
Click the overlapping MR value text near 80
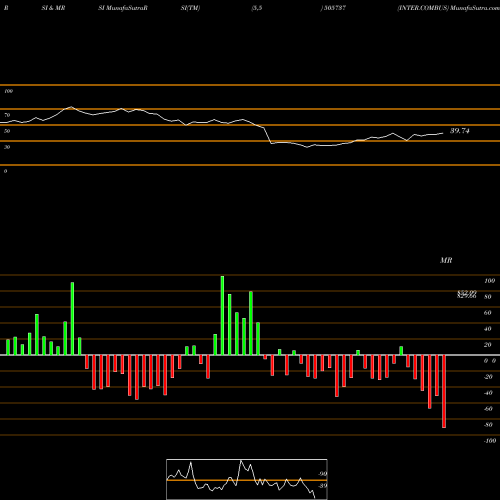pyautogui.click(x=467, y=294)
